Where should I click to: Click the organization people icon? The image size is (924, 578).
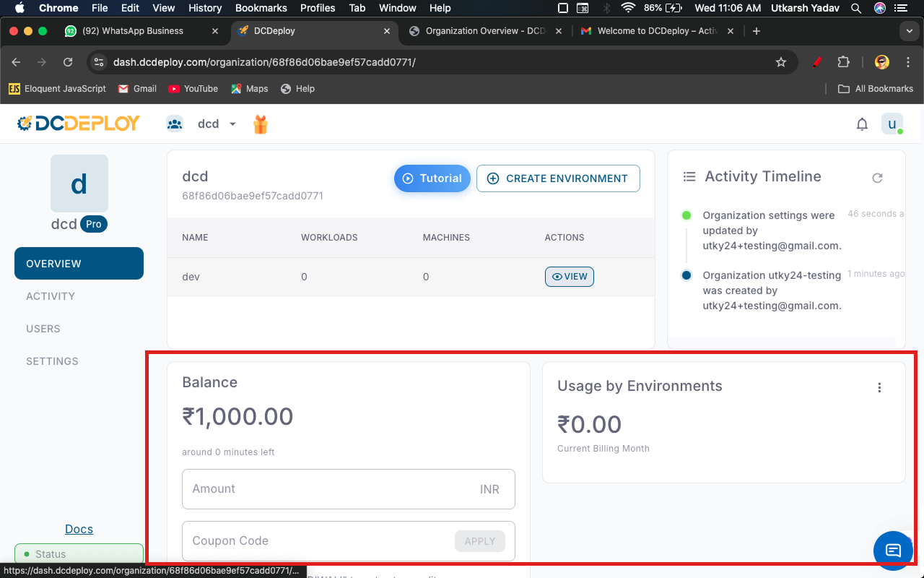coord(175,124)
